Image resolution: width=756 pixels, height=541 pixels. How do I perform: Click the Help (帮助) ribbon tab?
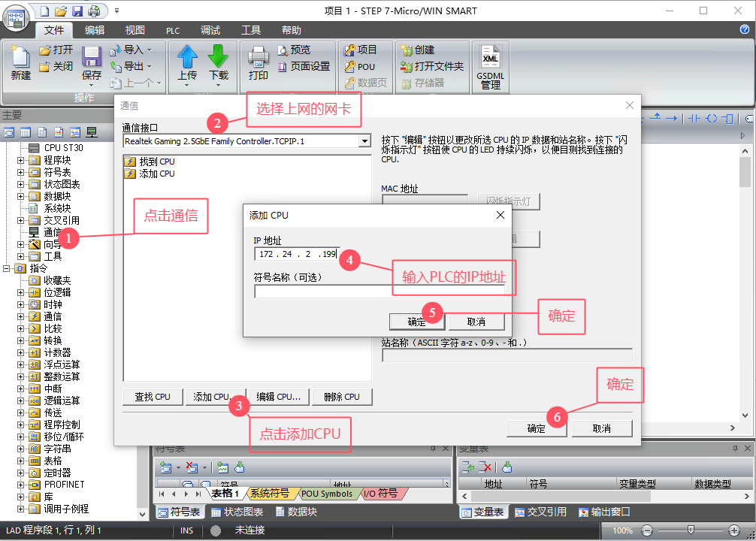click(x=292, y=30)
